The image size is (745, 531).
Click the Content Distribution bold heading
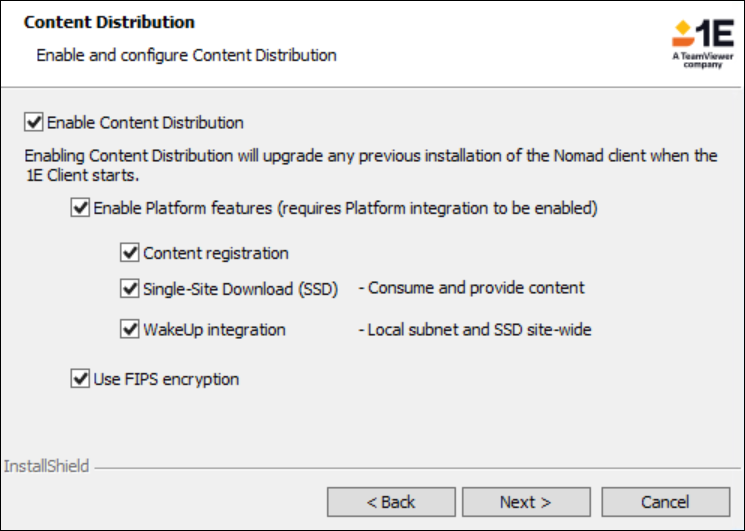pyautogui.click(x=109, y=22)
